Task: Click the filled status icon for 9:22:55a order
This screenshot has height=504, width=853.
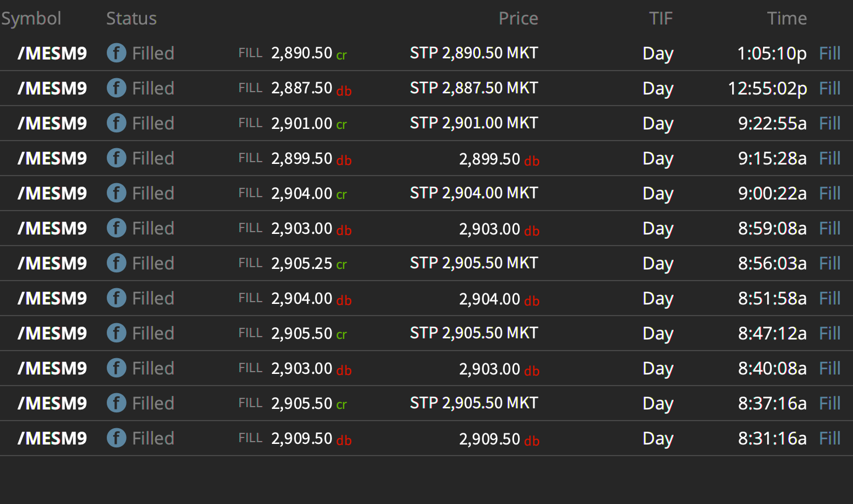Action: tap(116, 123)
